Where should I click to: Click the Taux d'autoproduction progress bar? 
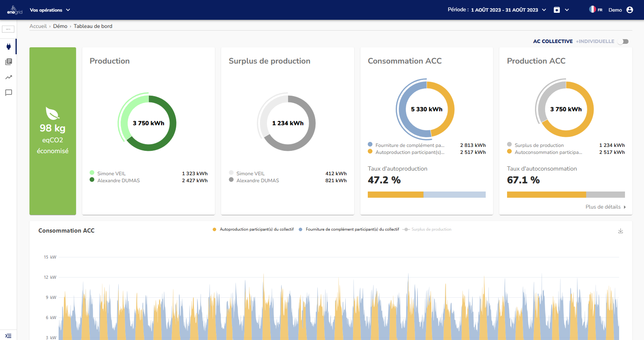click(x=426, y=195)
